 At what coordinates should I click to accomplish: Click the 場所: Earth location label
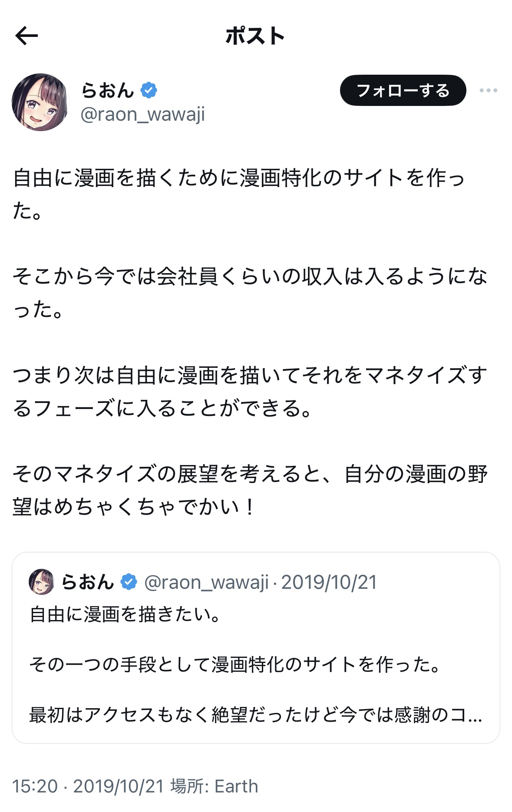click(x=214, y=786)
